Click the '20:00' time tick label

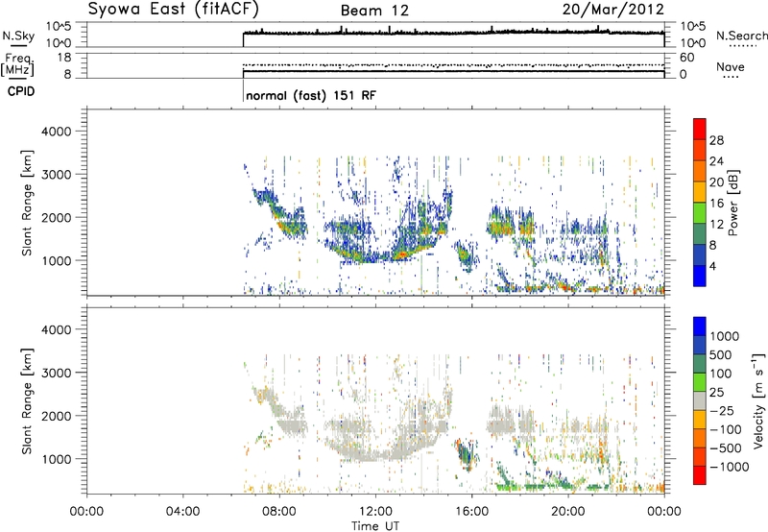pyautogui.click(x=568, y=512)
